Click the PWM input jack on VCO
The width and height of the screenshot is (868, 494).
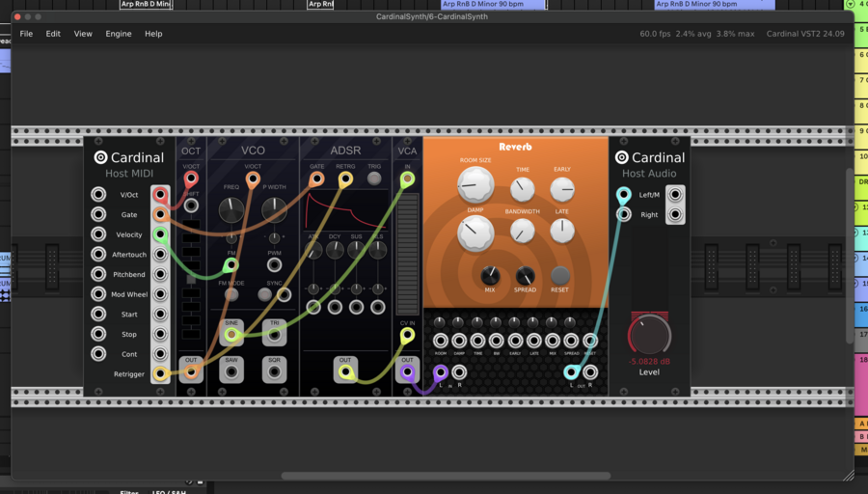pos(274,264)
